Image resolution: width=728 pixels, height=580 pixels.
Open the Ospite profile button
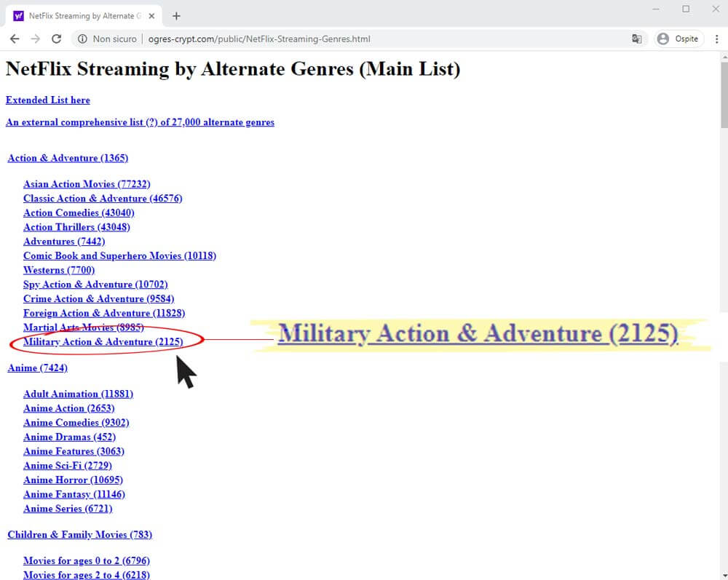pyautogui.click(x=678, y=39)
